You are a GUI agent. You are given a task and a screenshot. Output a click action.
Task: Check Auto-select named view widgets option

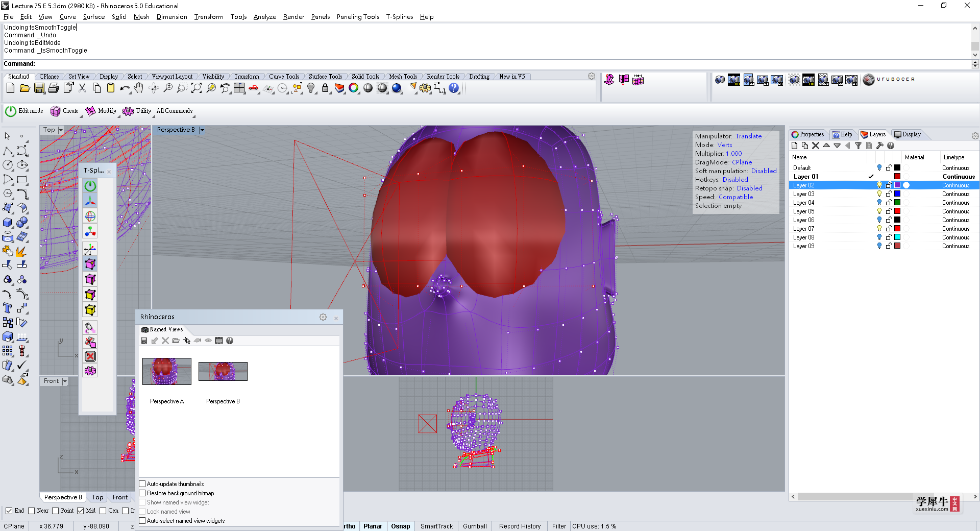click(142, 521)
